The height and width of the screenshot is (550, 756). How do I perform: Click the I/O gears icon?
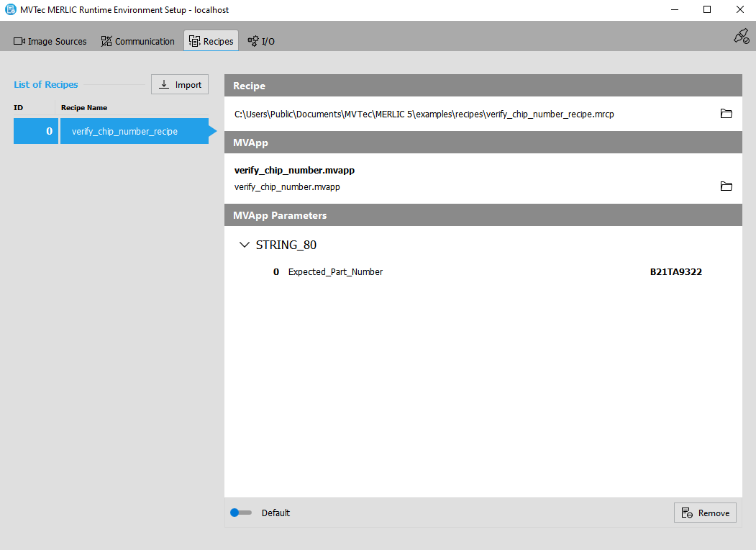click(x=253, y=42)
